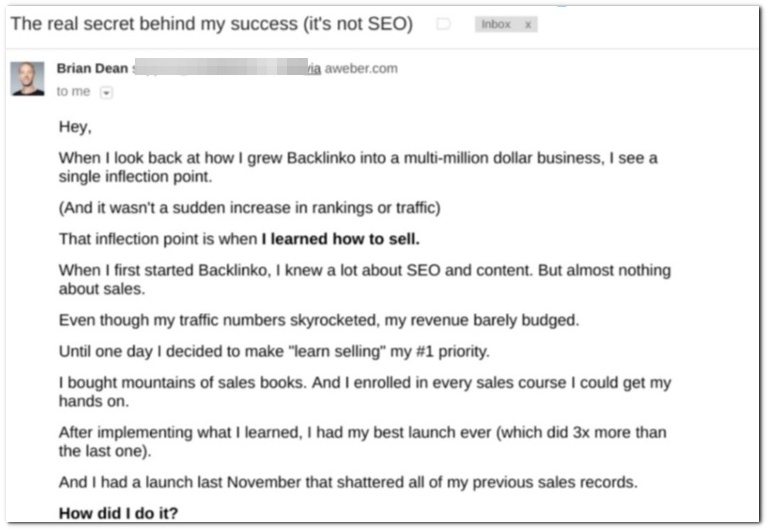Click the Inbox label tag
This screenshot has height=530, width=767.
tap(497, 25)
